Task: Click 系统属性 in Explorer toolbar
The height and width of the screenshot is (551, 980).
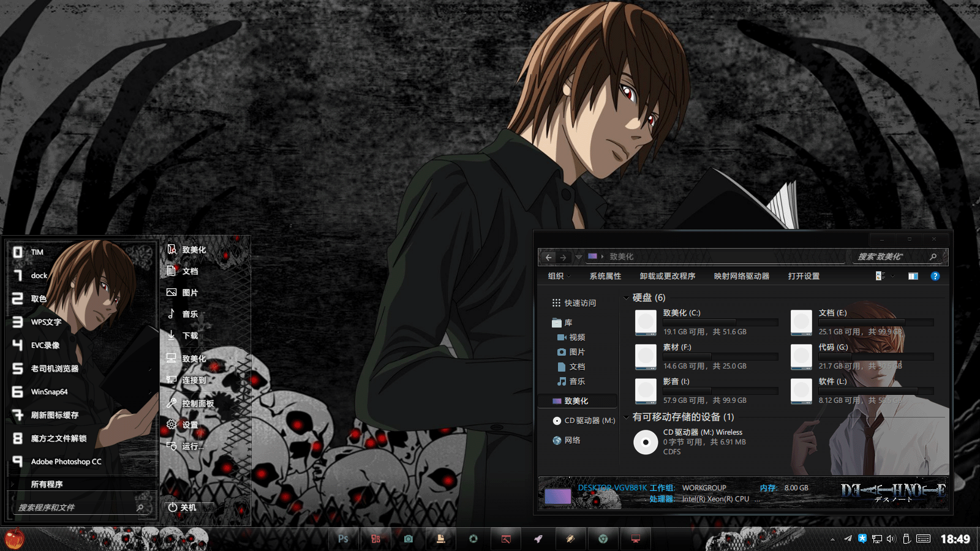Action: 605,276
